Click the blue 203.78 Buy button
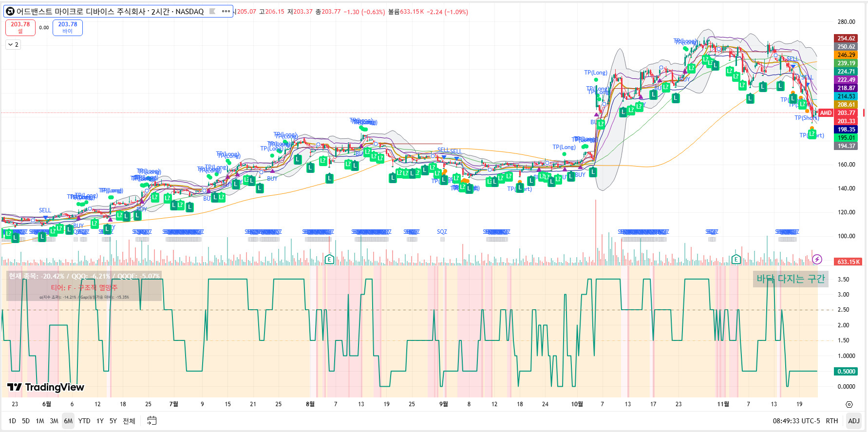 pyautogui.click(x=68, y=27)
